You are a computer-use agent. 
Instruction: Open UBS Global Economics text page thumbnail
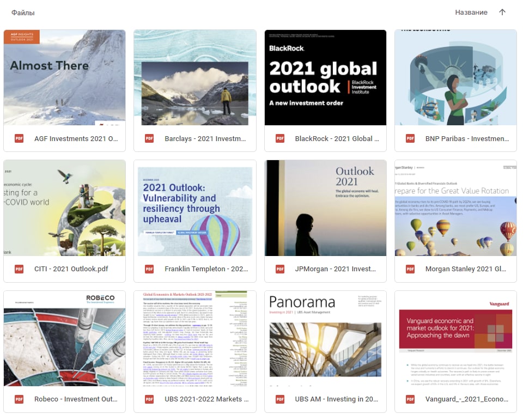(195, 338)
